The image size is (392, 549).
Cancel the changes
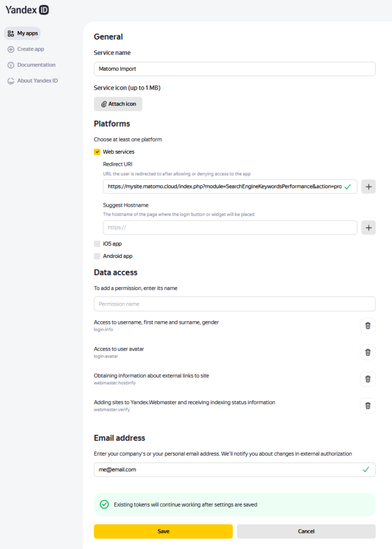[306, 531]
